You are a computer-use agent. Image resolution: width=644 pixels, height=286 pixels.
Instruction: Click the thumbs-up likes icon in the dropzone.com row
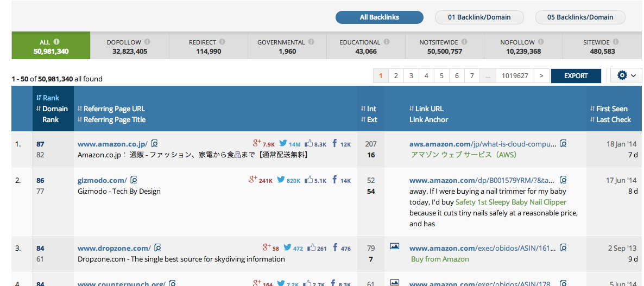pos(311,248)
